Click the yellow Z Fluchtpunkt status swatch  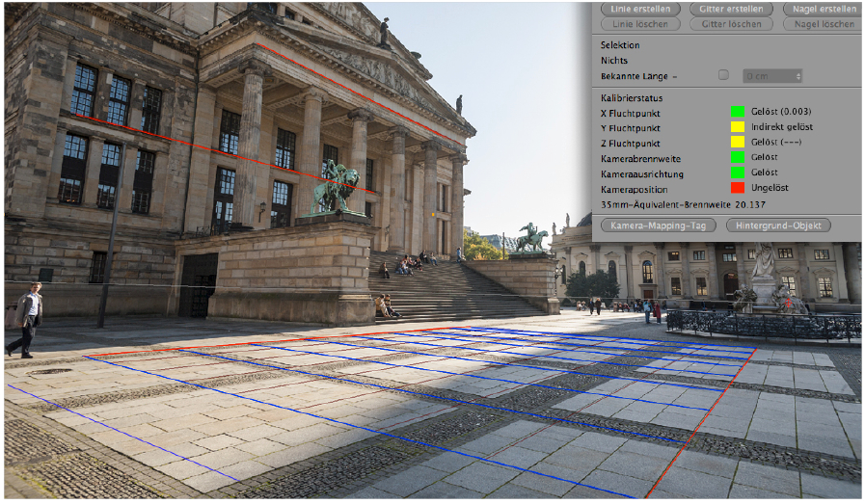point(738,143)
